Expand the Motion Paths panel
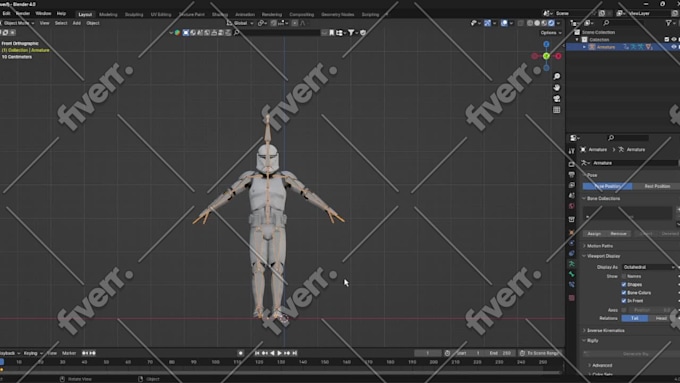This screenshot has width=680, height=383. (x=600, y=246)
